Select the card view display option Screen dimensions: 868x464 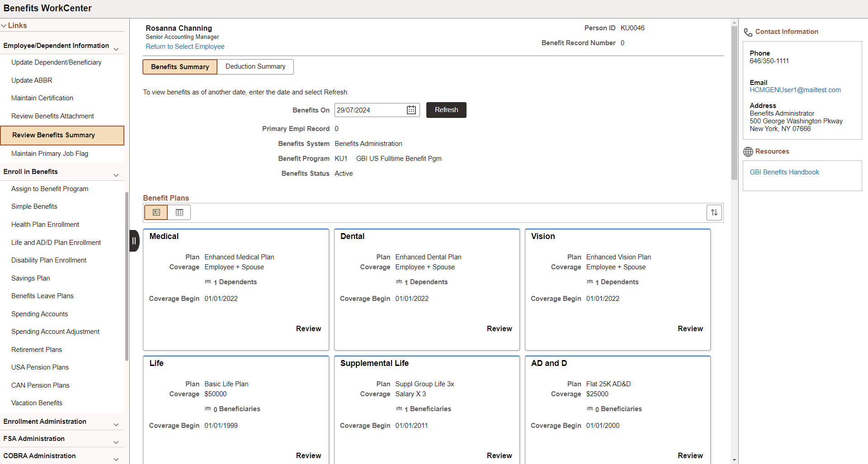[156, 212]
